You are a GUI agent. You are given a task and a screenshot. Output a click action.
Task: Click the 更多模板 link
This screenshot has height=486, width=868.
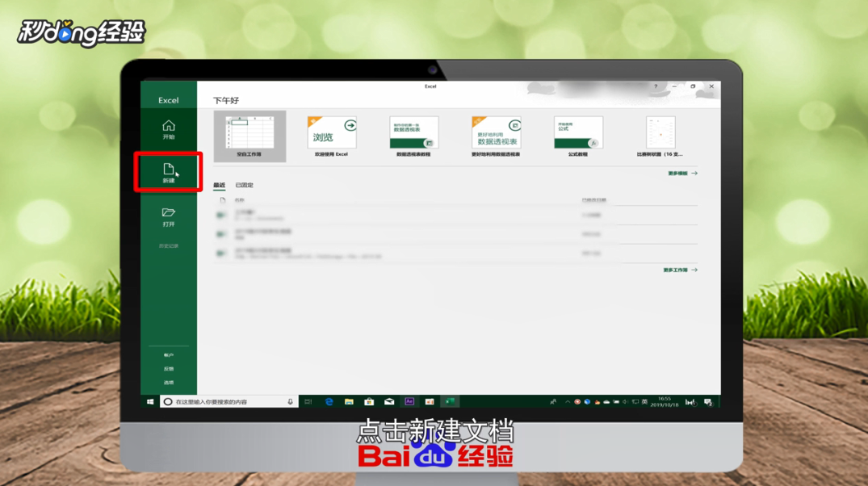[x=682, y=174]
